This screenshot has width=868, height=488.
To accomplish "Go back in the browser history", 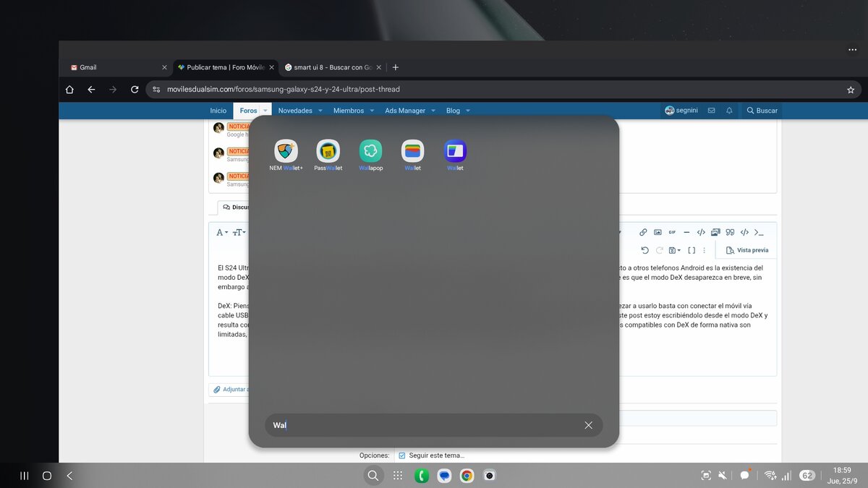I will [x=91, y=90].
